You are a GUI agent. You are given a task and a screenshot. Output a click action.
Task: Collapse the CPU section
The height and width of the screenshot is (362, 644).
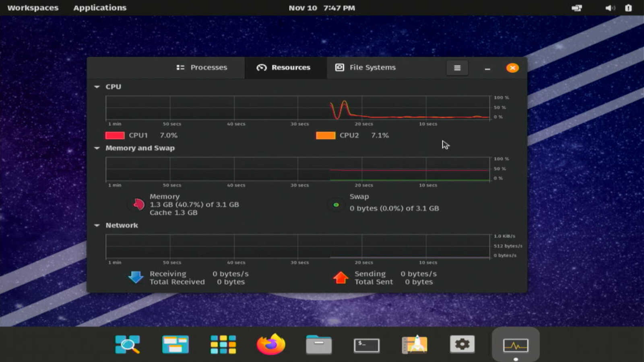click(97, 87)
